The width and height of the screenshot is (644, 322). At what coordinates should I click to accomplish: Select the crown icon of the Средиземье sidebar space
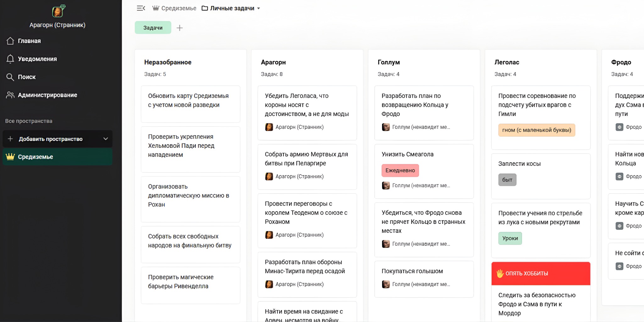click(10, 157)
